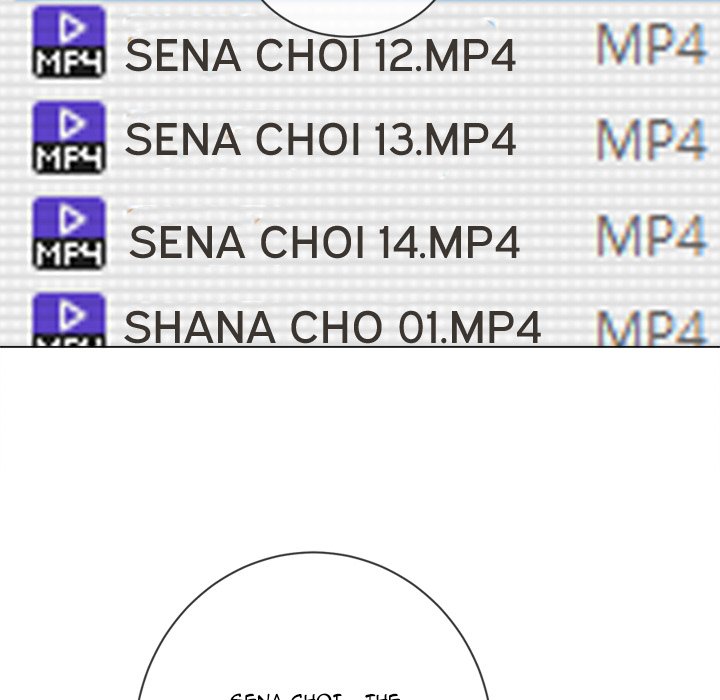The width and height of the screenshot is (720, 700).
Task: Select the SENA CHOI 12.MP4 filename
Action: click(320, 56)
